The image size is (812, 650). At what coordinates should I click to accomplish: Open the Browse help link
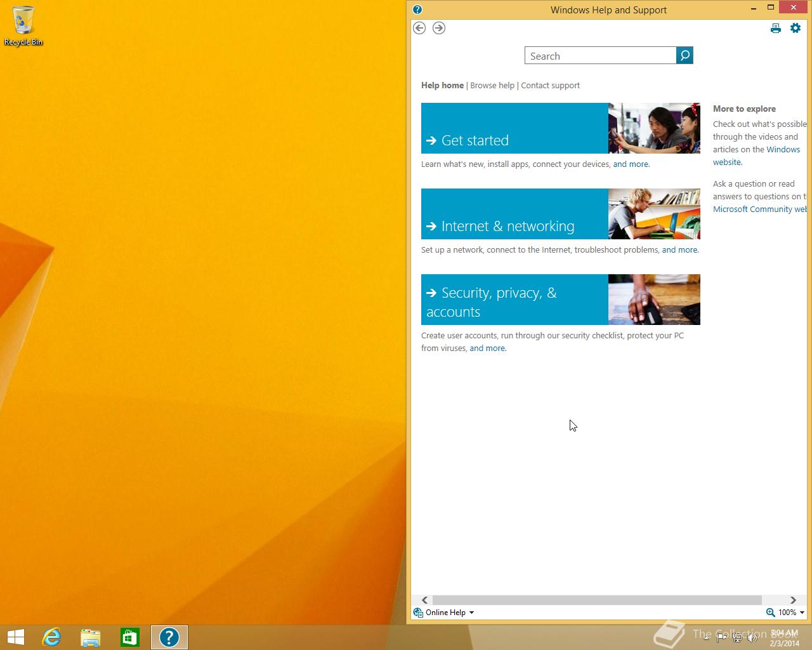click(492, 85)
